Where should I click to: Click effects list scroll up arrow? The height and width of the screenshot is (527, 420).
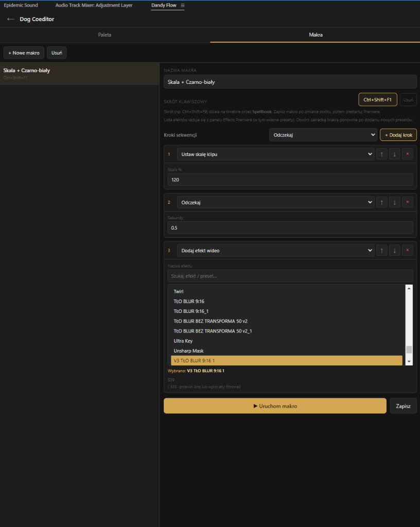click(x=409, y=288)
